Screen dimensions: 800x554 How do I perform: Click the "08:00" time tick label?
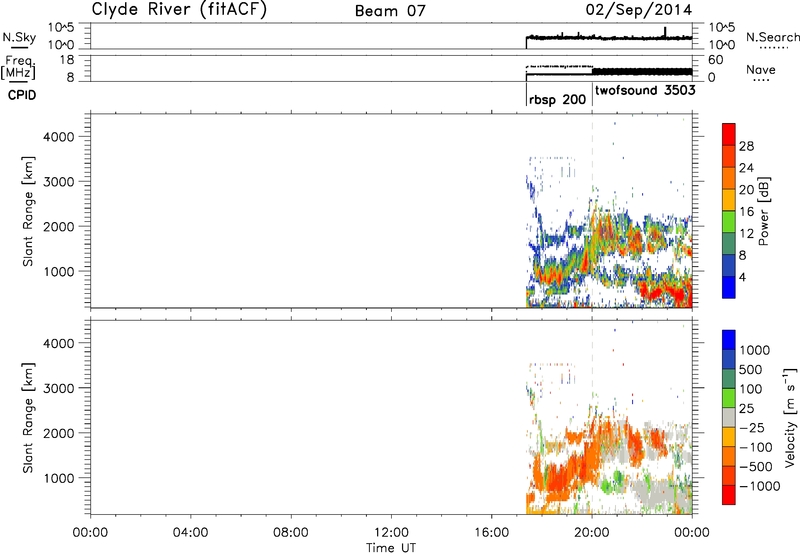(x=291, y=533)
